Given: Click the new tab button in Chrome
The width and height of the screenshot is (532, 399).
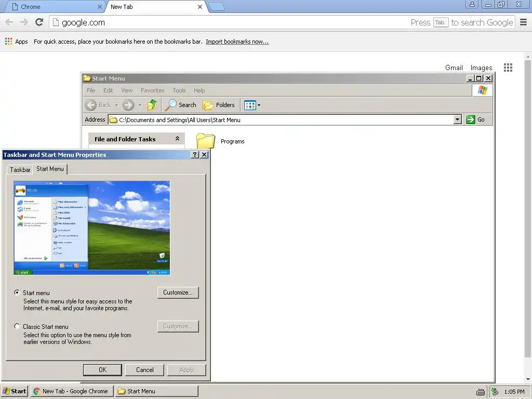Looking at the screenshot, I should point(217,7).
